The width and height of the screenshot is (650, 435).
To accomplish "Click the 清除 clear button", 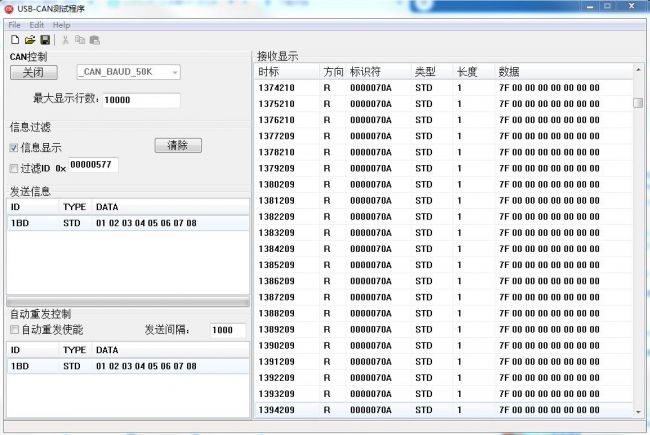I will click(x=178, y=145).
